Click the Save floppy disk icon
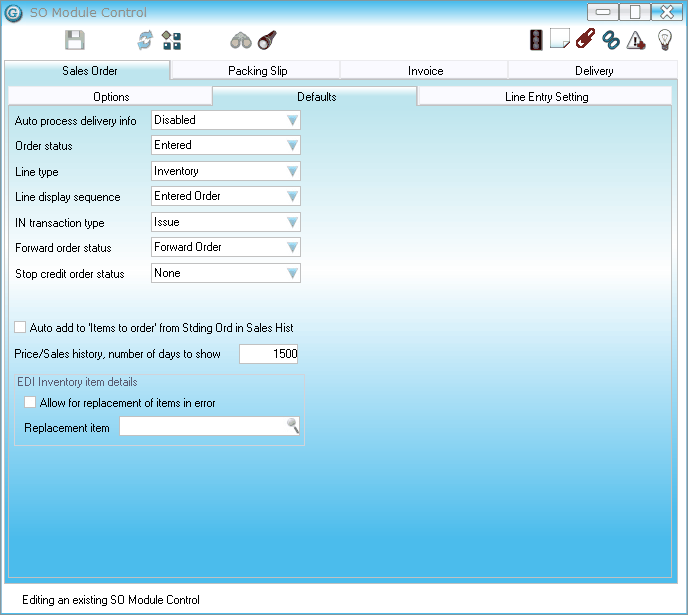The image size is (688, 615). pyautogui.click(x=75, y=40)
